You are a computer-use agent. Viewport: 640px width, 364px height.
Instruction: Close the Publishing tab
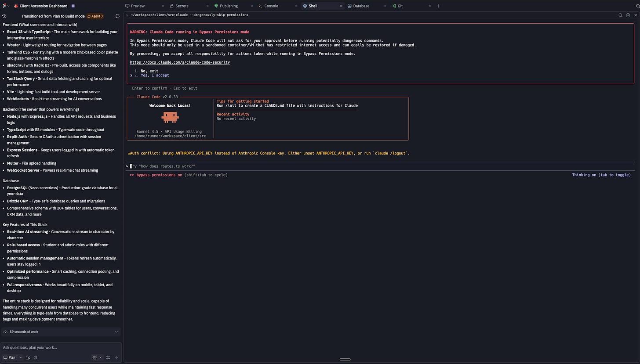(x=252, y=6)
